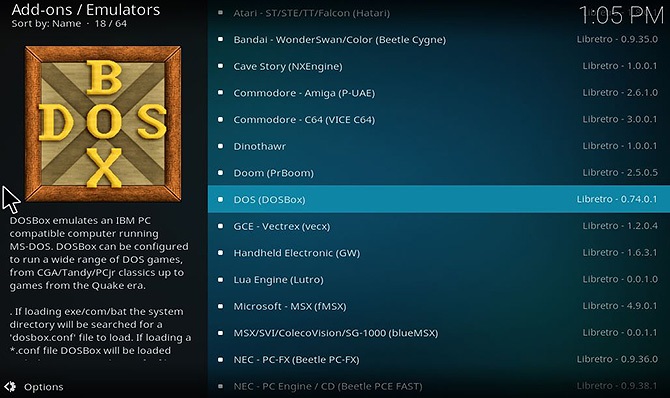Image resolution: width=670 pixels, height=398 pixels.
Task: Open the Options gear icon
Action: 10,386
